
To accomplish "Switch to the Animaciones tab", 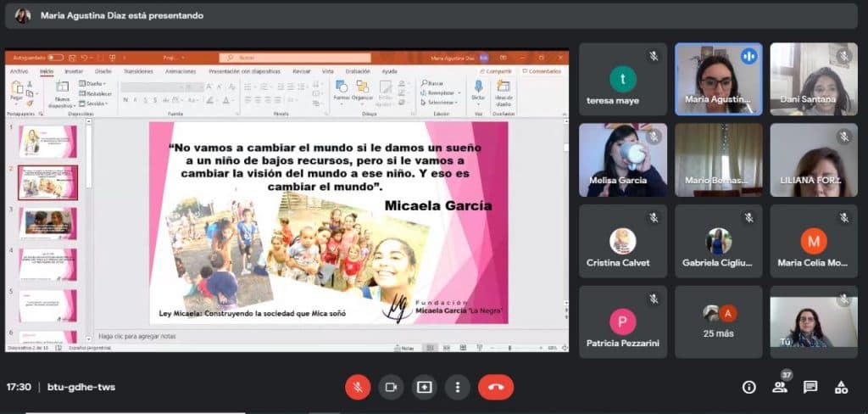I will (181, 71).
